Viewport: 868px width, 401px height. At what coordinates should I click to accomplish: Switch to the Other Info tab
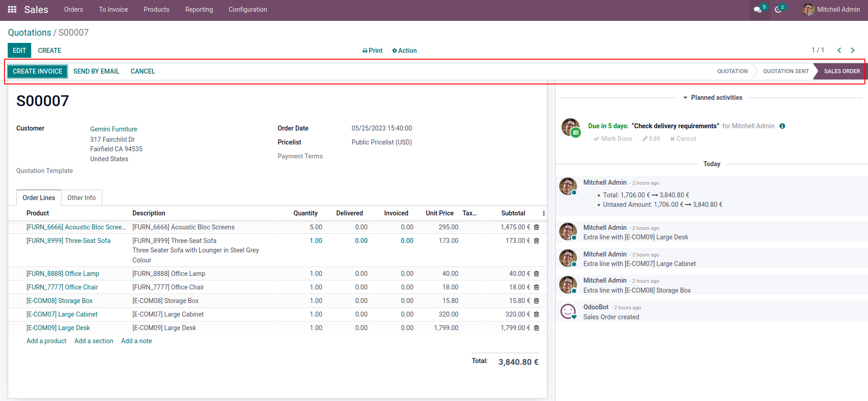coord(81,198)
